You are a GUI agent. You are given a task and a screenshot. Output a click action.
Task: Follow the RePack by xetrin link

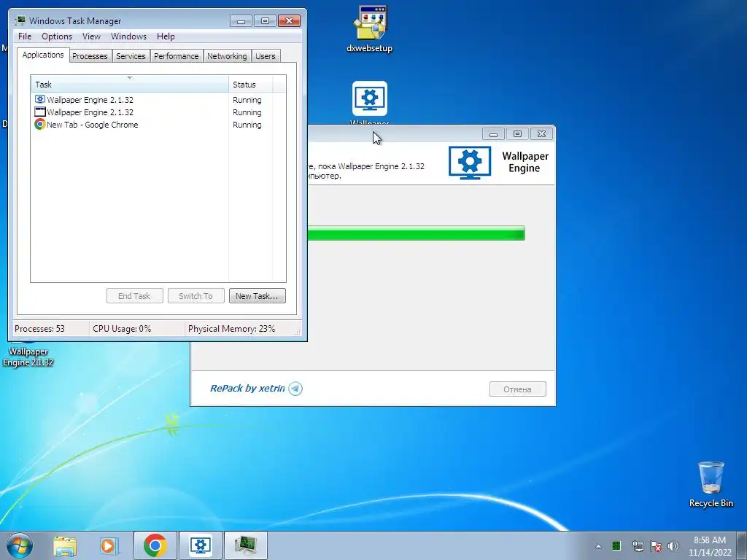click(247, 388)
